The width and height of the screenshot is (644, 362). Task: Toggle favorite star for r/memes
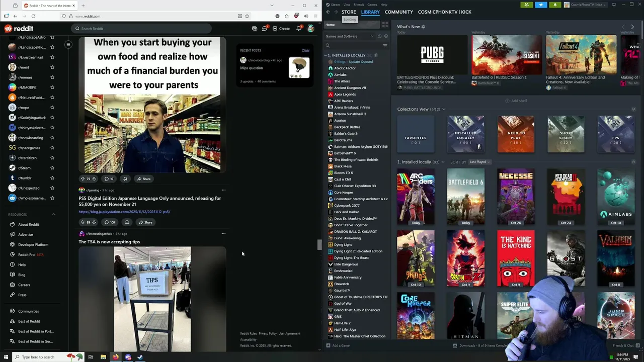click(52, 77)
